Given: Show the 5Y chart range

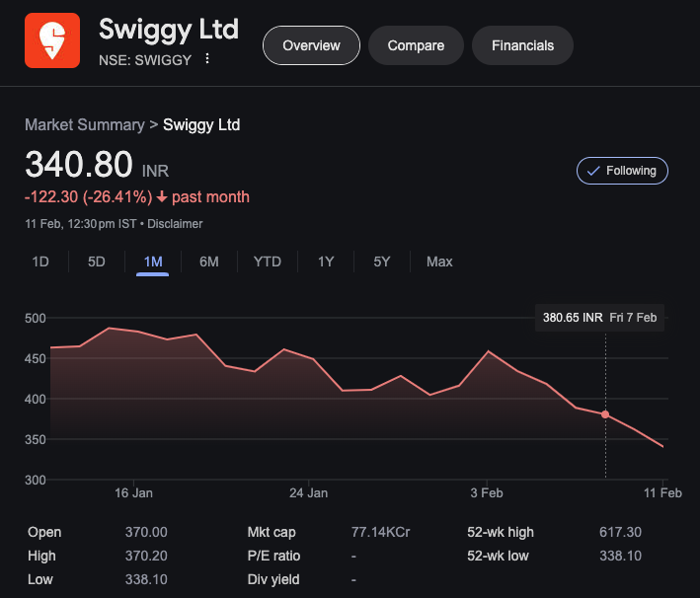Looking at the screenshot, I should coord(381,262).
